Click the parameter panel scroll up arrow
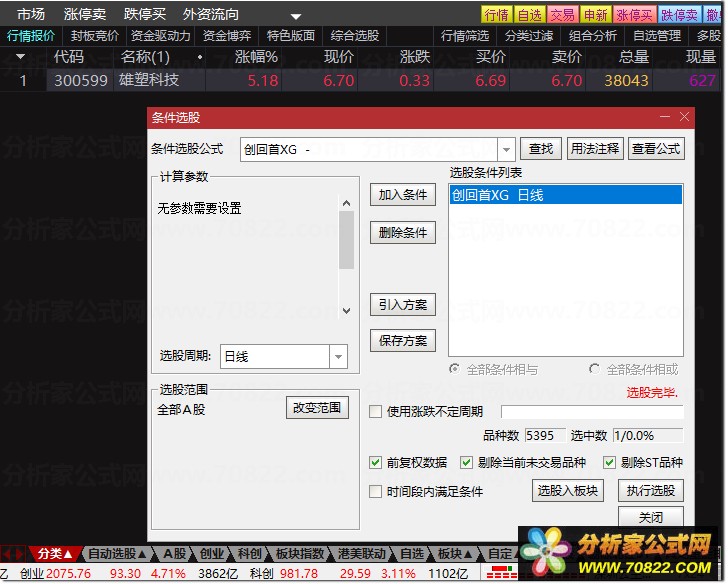The width and height of the screenshot is (728, 584). tap(346, 203)
